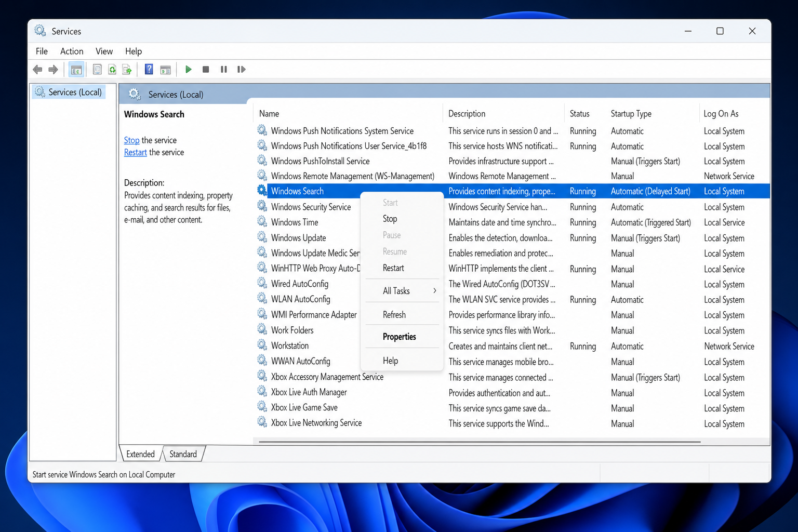Select Services (Local) in console tree
Viewport: 798px width, 532px height.
pyautogui.click(x=69, y=92)
